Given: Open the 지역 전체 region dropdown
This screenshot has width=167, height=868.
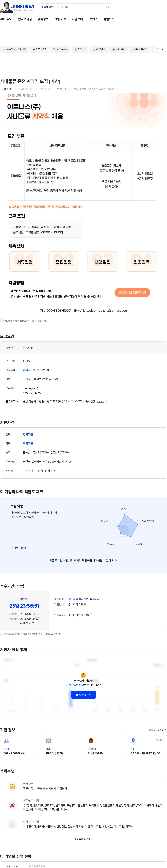Looking at the screenshot, I should 49,7.
